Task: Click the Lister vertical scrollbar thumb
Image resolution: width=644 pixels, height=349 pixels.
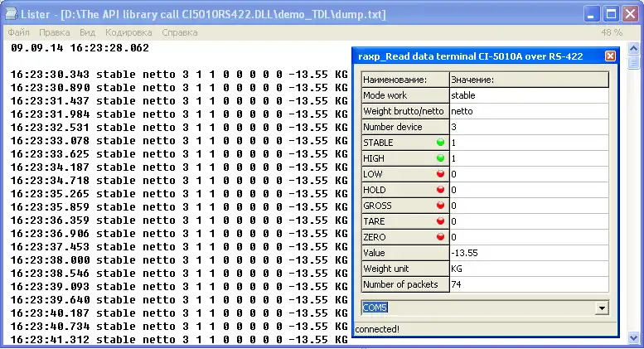Action: coord(633,62)
